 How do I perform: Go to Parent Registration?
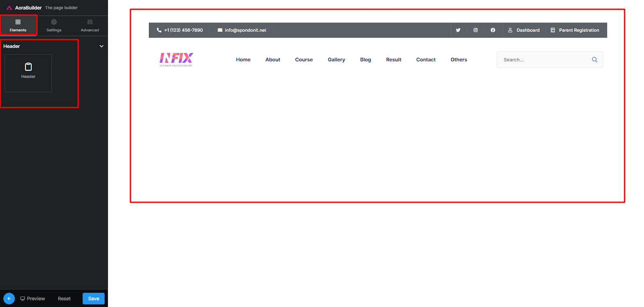tap(575, 30)
